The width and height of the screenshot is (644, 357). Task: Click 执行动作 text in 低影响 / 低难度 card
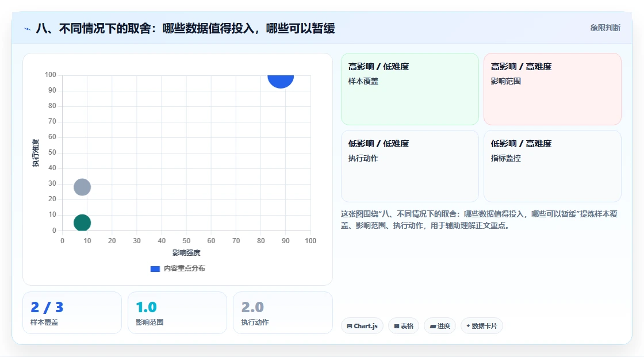coord(363,158)
